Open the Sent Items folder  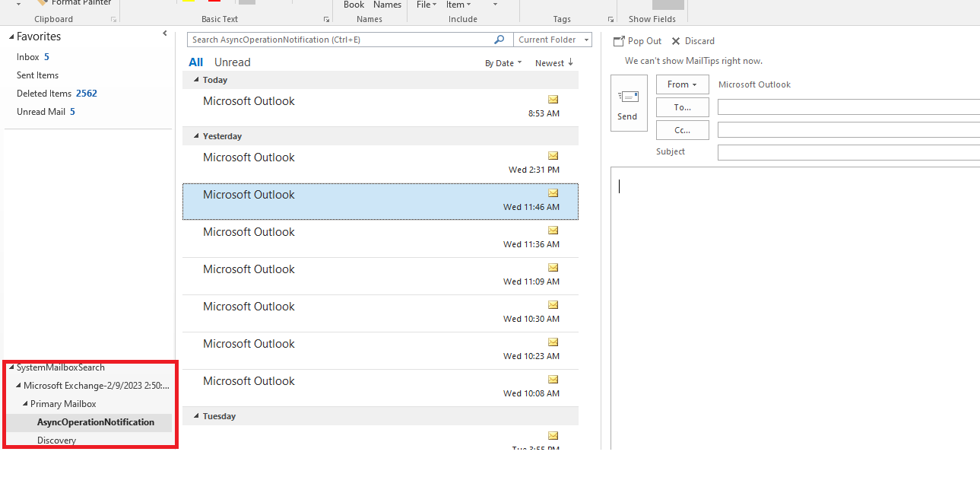point(37,75)
